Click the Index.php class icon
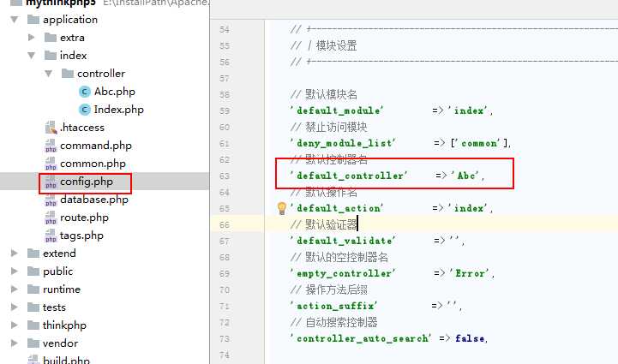Image resolution: width=618 pixels, height=364 pixels. (85, 110)
